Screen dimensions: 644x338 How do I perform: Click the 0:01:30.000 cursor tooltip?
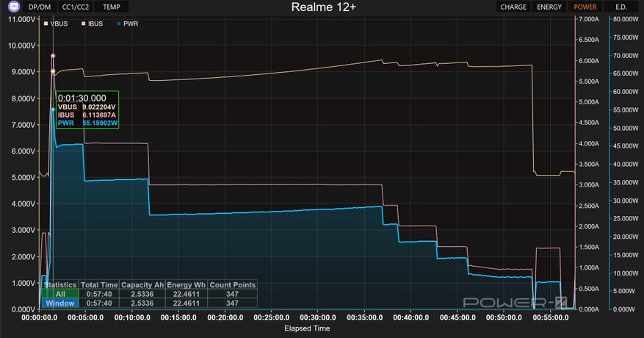click(x=87, y=109)
